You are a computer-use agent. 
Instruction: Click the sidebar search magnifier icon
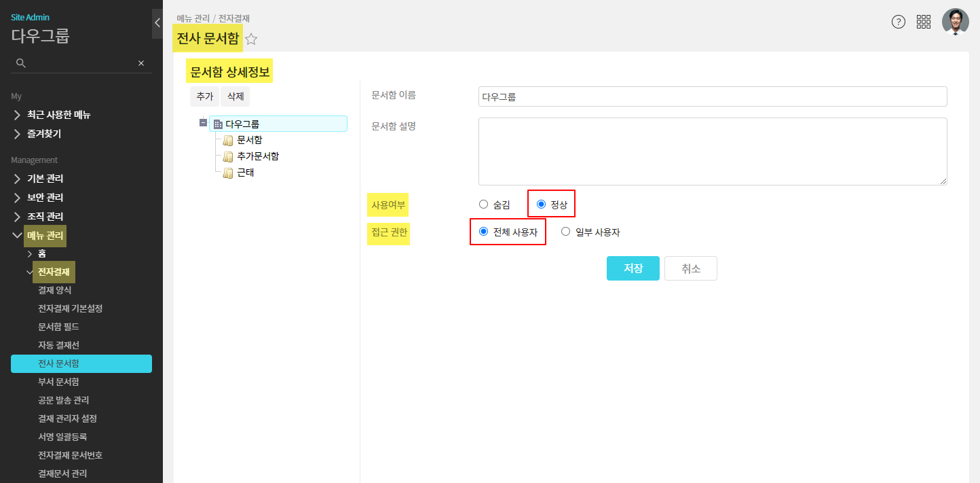click(x=21, y=63)
